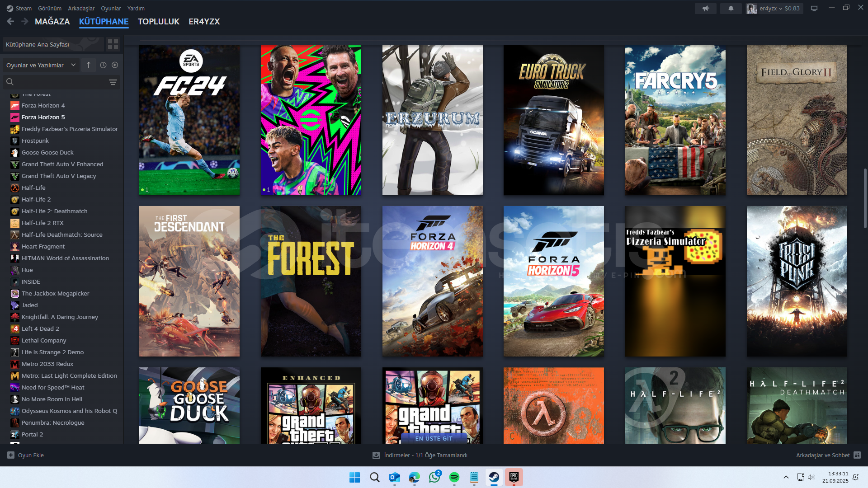868x488 pixels.
Task: Open Spotify from the taskbar
Action: point(454,477)
